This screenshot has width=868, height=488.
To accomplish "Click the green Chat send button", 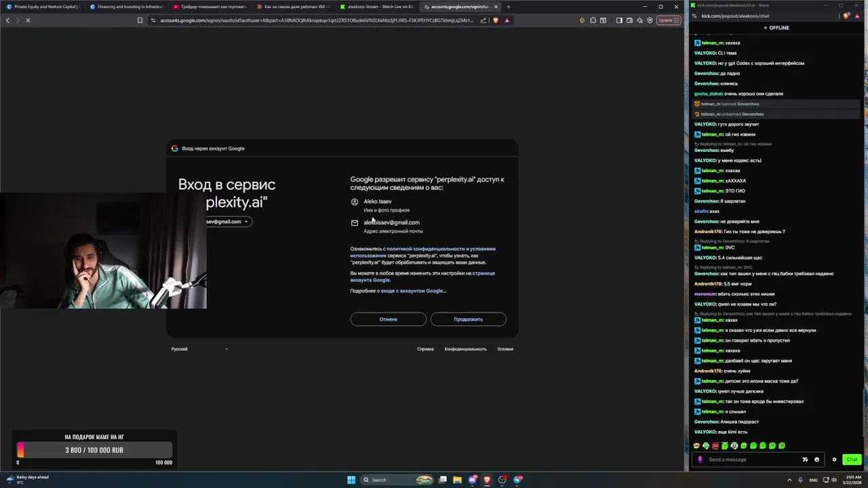I will (x=852, y=460).
